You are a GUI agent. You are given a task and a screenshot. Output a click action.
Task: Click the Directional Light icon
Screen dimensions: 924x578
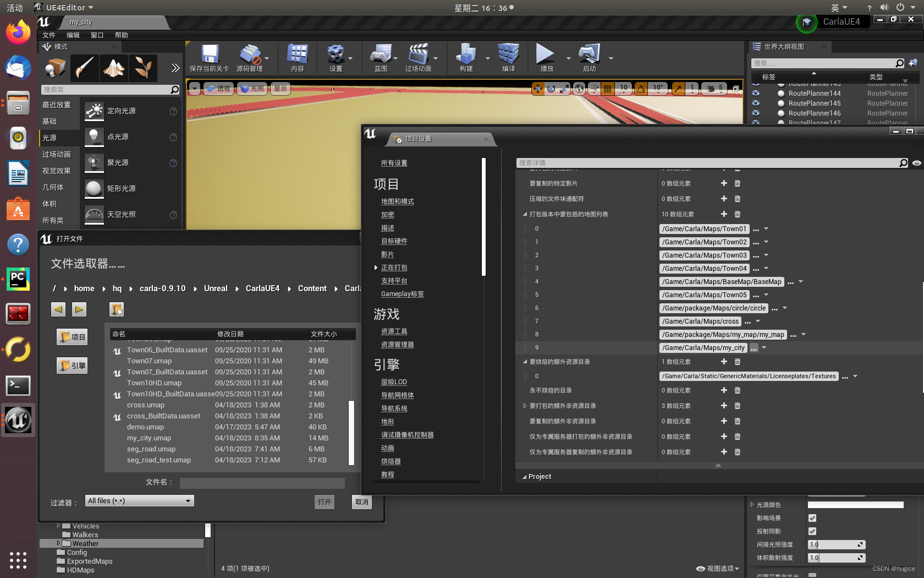tap(94, 111)
